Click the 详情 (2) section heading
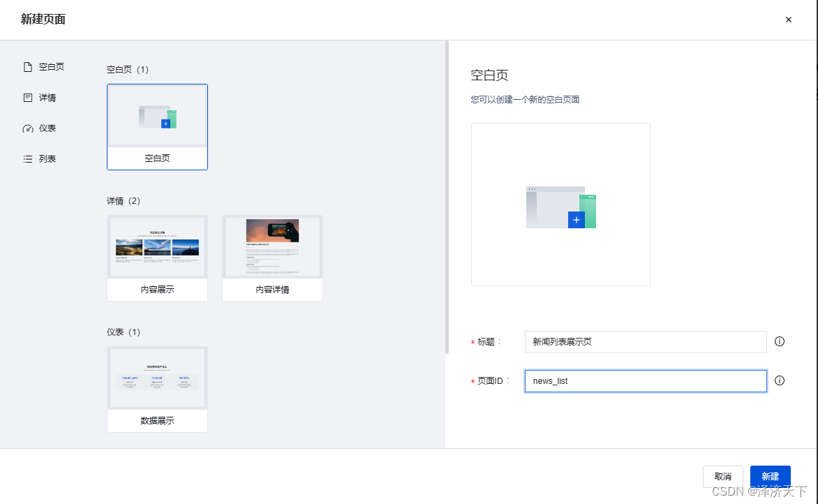 point(124,201)
